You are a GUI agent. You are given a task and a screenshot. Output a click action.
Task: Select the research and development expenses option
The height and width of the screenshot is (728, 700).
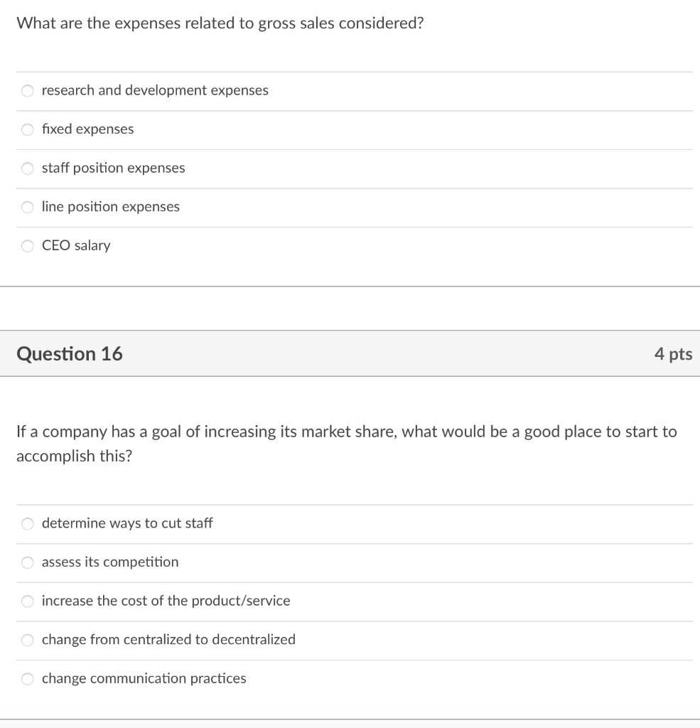point(27,90)
